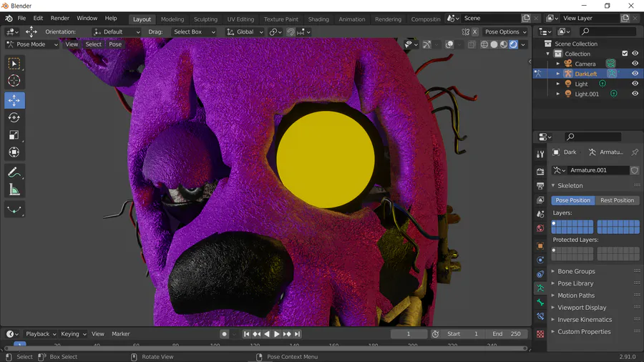Open the Pose Mode dropdown

point(32,44)
